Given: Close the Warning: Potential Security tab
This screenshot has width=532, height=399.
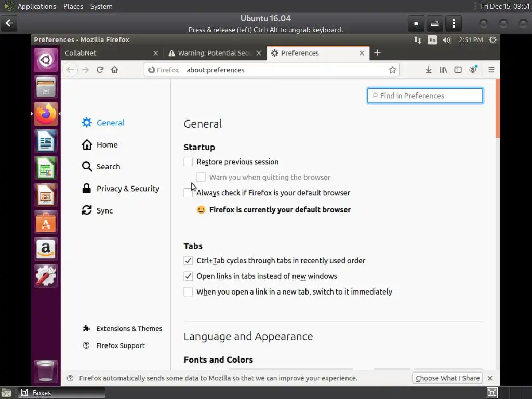Looking at the screenshot, I should pyautogui.click(x=259, y=53).
